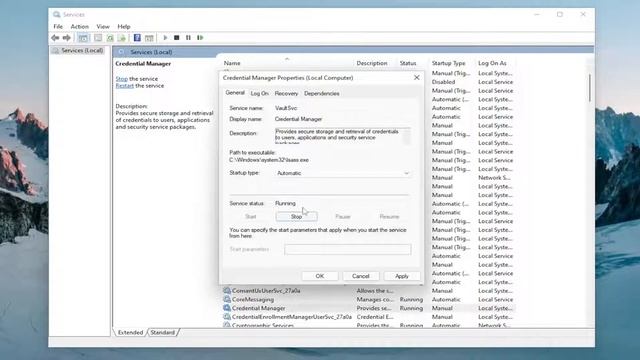The height and width of the screenshot is (360, 640).
Task: Open the View menu
Action: pyautogui.click(x=103, y=26)
